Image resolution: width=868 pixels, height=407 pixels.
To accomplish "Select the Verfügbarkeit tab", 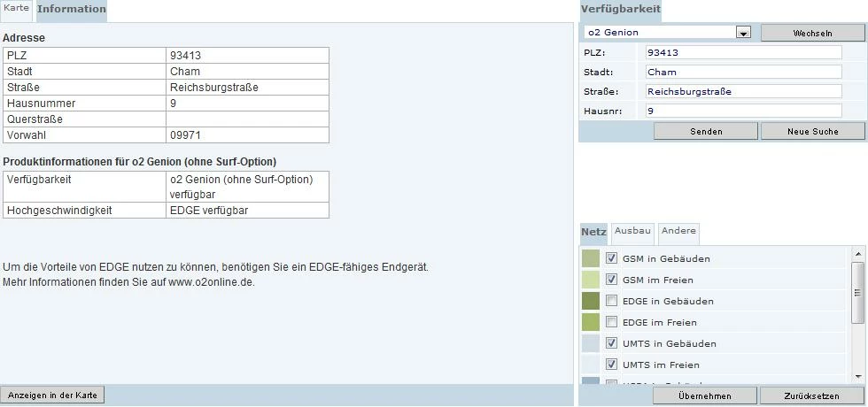I will click(621, 10).
